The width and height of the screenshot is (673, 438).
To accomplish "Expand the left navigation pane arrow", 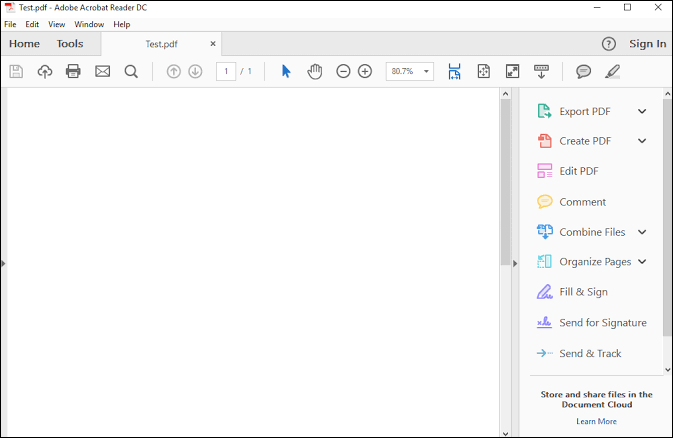I will 3,264.
